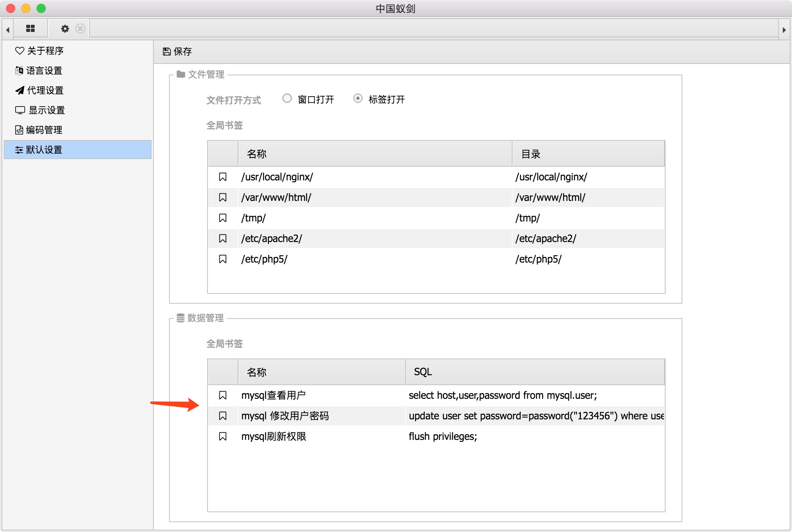Select 标签打开 radio option
The image size is (792, 532).
click(358, 99)
